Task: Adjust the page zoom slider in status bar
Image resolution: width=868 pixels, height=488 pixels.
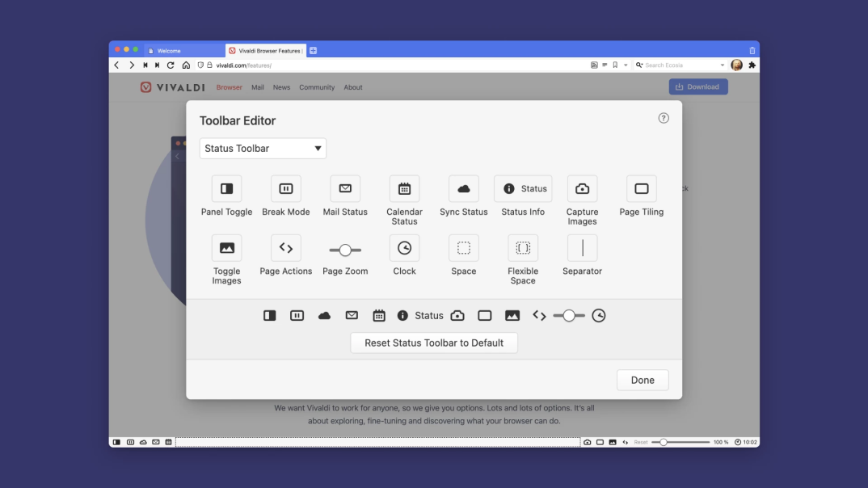Action: 664,442
